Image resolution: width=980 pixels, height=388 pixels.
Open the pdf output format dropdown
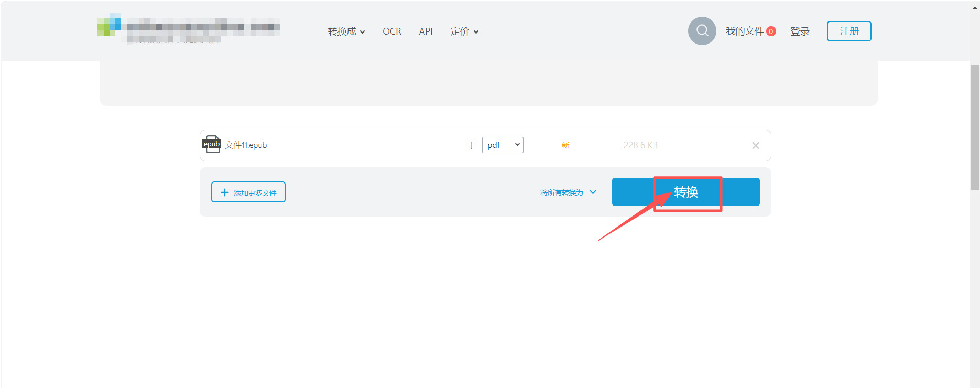click(x=503, y=145)
